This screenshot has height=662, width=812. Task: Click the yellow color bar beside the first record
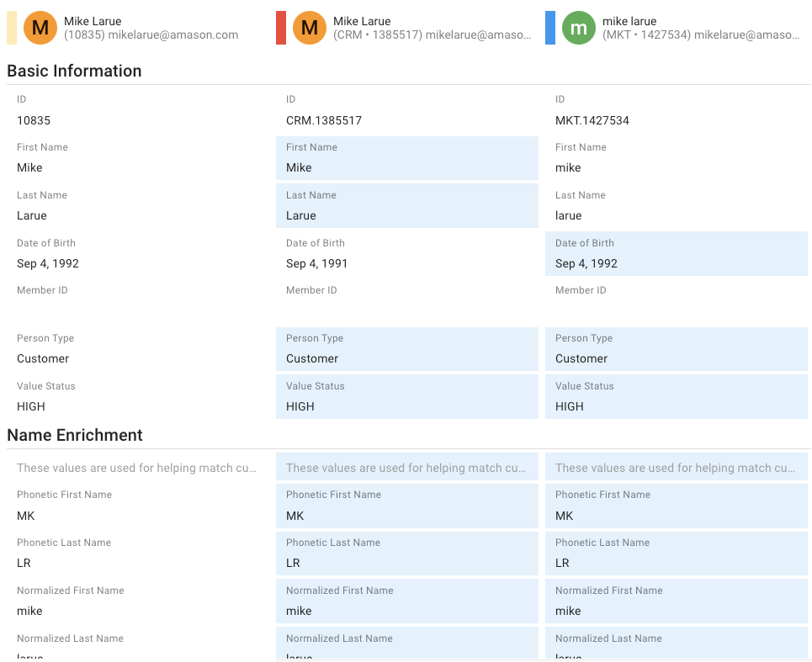click(11, 28)
